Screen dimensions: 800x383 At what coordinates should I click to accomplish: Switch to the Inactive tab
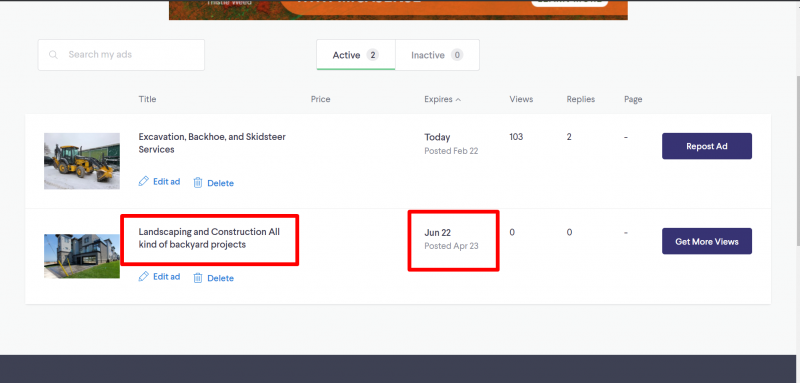[x=437, y=55]
